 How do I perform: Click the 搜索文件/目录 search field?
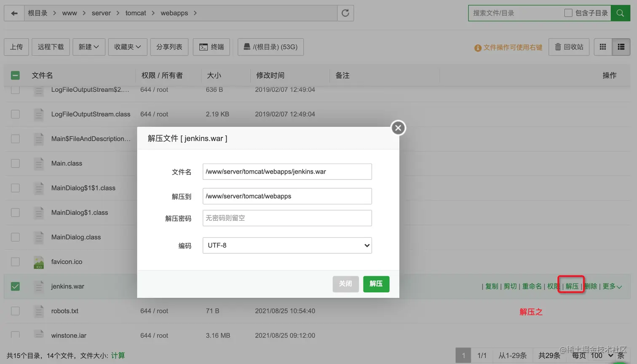point(516,13)
